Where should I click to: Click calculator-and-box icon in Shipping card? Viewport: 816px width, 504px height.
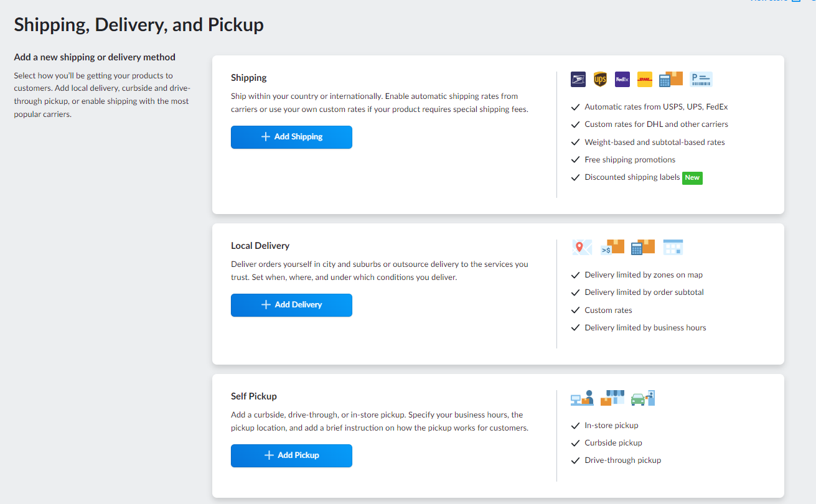click(x=671, y=79)
